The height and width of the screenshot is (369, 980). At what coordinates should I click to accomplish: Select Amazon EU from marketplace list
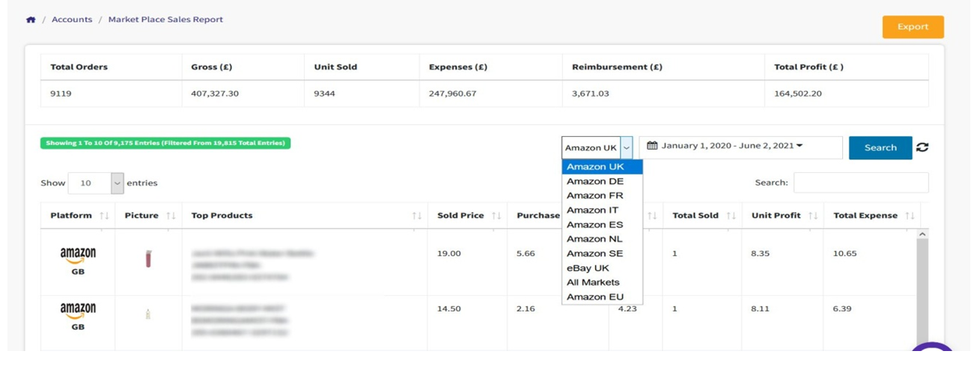(602, 297)
